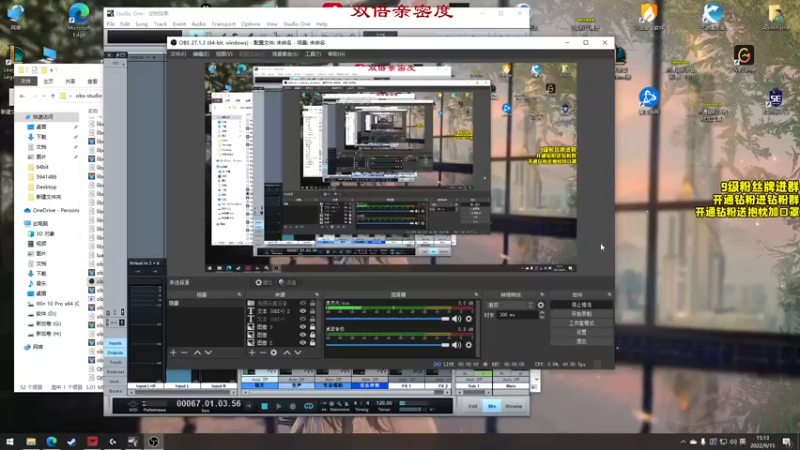Return to start in Studio One transport
Image resolution: width=800 pixels, height=450 pixels.
click(249, 406)
